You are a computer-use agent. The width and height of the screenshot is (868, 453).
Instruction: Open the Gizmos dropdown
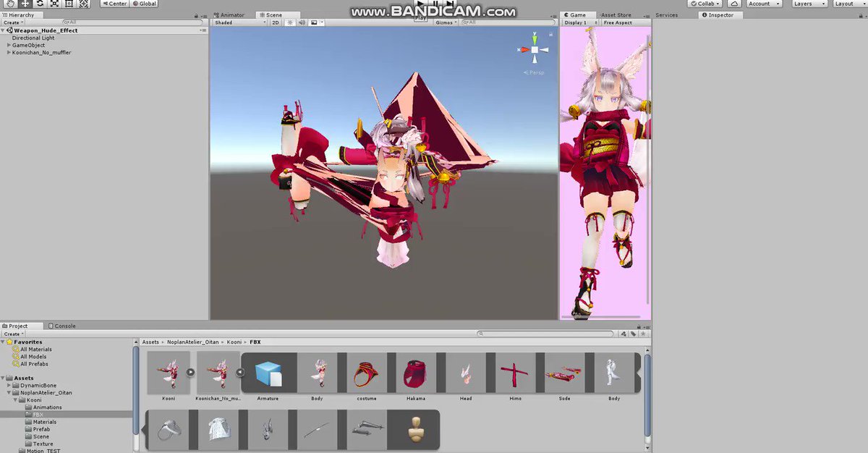[x=446, y=22]
